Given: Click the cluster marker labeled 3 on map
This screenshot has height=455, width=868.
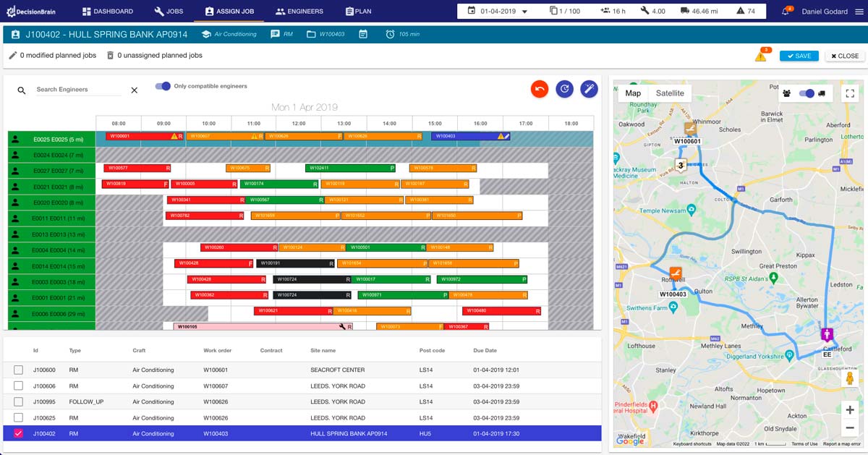Looking at the screenshot, I should (x=681, y=166).
